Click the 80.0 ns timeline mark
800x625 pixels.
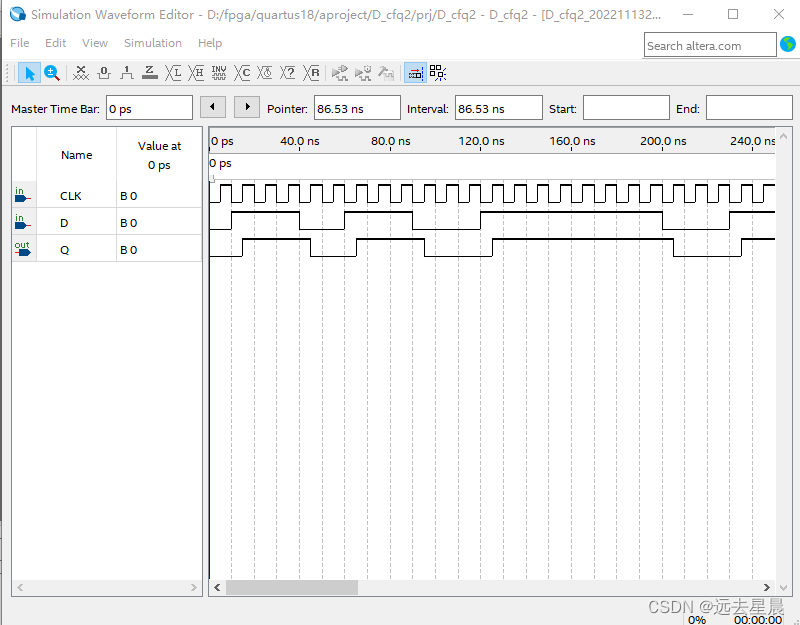tap(390, 141)
